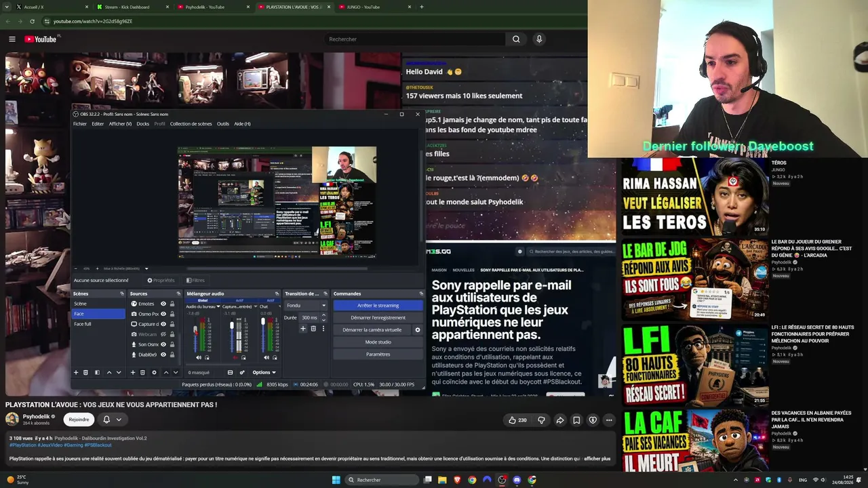Open virtual camera settings gear
Viewport: 868px width, 488px height.
(x=417, y=330)
